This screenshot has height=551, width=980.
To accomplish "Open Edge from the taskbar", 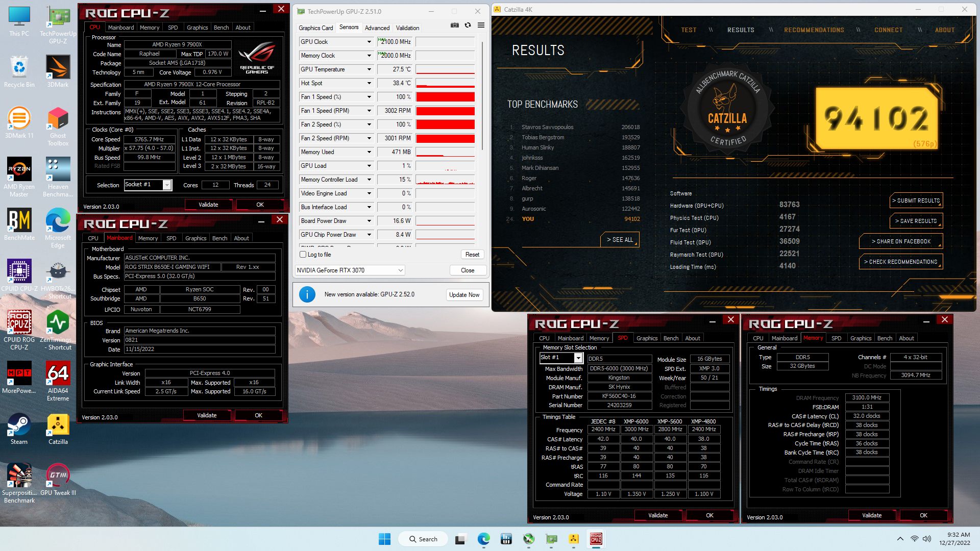I will 483,539.
